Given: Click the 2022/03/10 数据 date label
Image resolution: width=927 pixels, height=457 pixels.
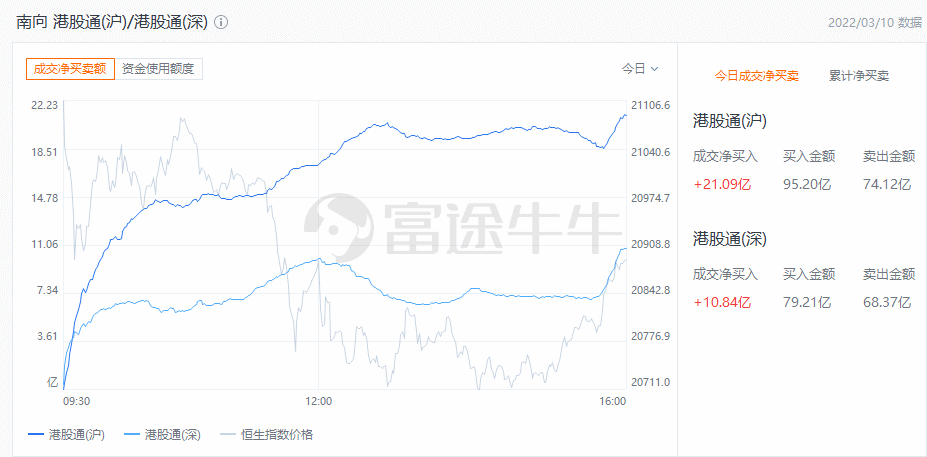Looking at the screenshot, I should tap(875, 22).
